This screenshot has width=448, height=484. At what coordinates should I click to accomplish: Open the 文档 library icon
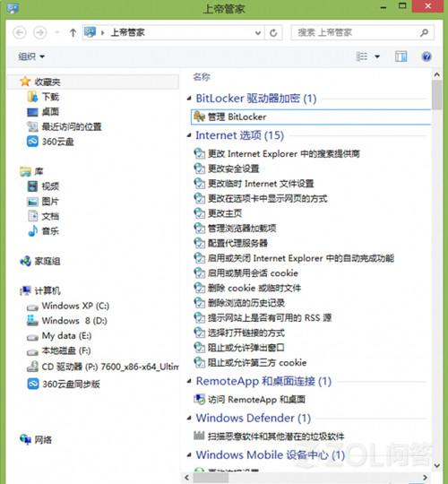[x=33, y=216]
